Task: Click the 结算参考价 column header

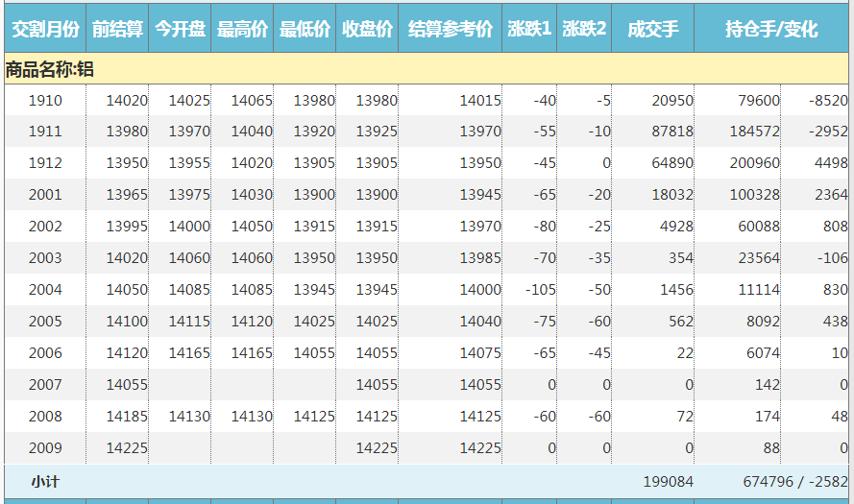Action: coord(450,30)
